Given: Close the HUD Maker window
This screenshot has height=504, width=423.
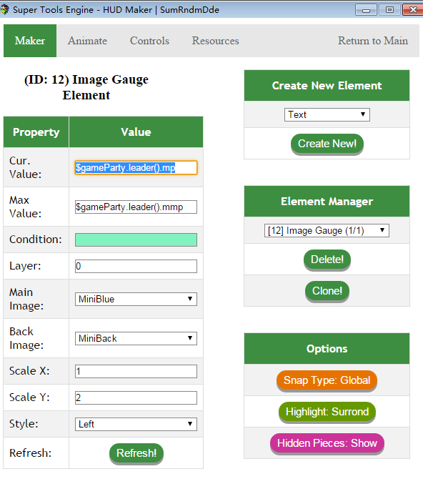Looking at the screenshot, I should click(x=413, y=9).
